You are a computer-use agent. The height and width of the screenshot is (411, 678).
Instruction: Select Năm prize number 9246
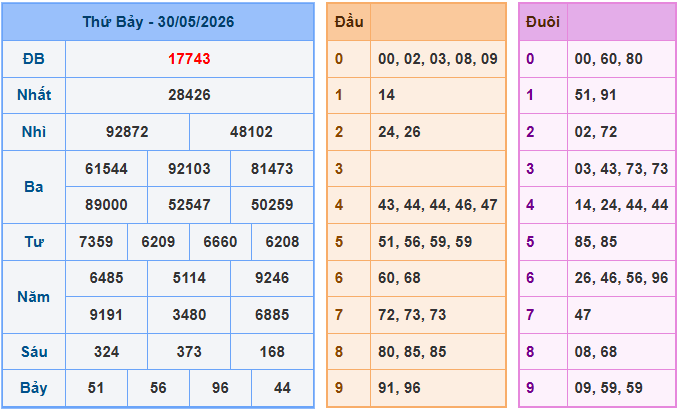pyautogui.click(x=272, y=278)
